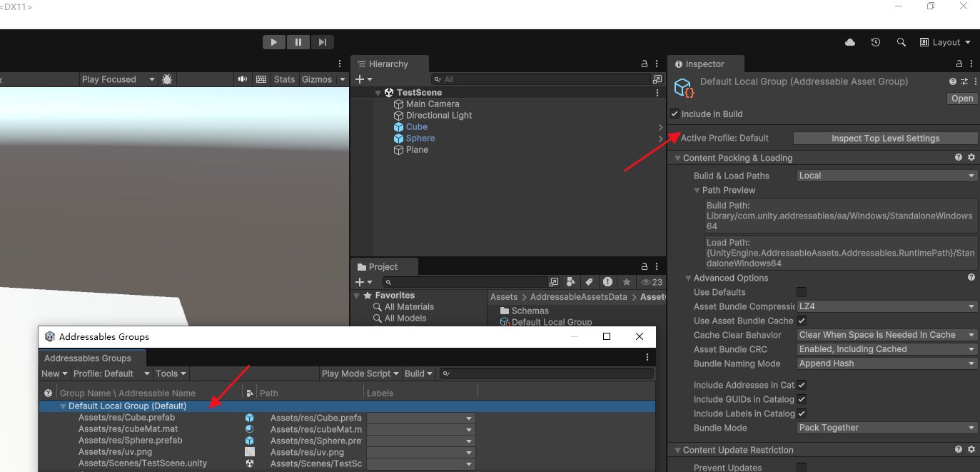Open the Cache Clear Behavior dropdown

point(887,335)
